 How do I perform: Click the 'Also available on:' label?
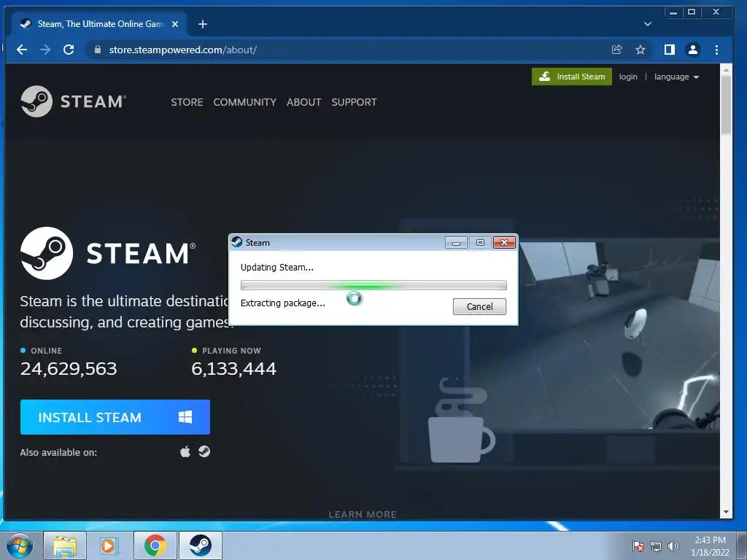pos(58,452)
